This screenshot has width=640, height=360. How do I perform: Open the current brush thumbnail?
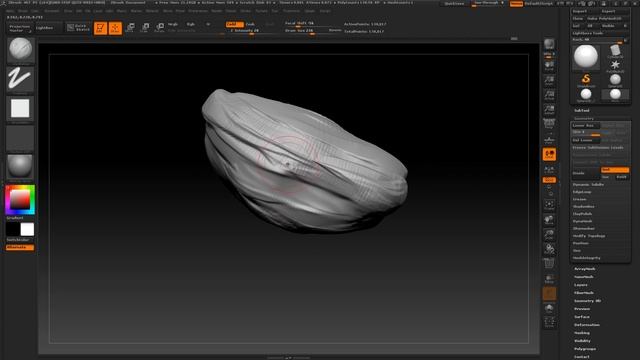click(20, 50)
